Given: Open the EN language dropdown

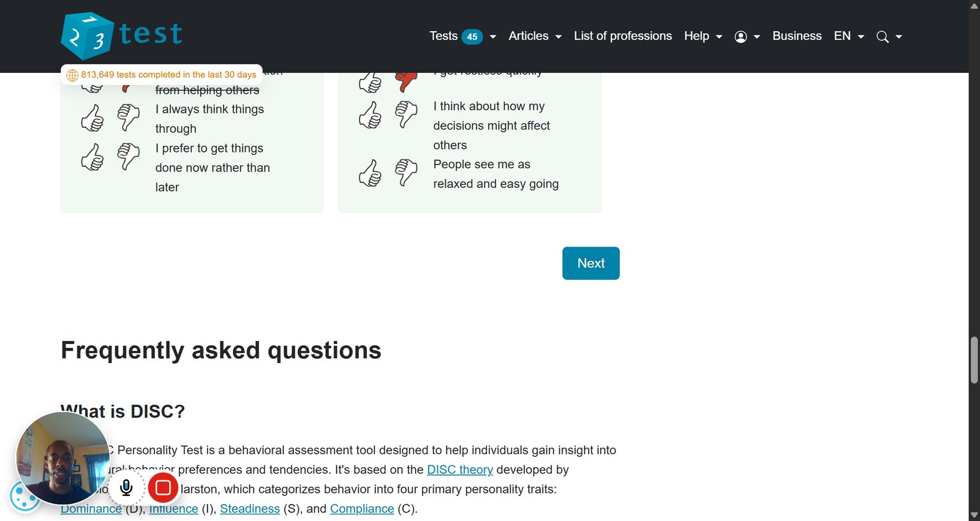Looking at the screenshot, I should (849, 36).
